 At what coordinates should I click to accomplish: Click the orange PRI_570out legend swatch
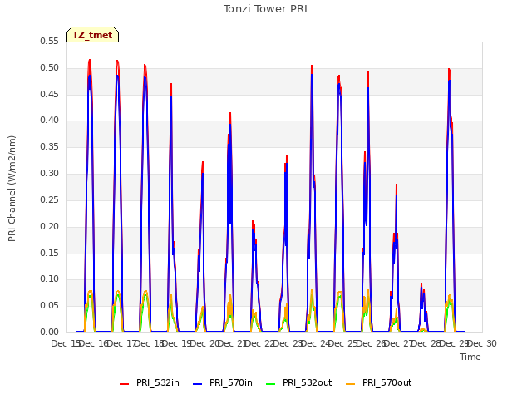[350, 384]
